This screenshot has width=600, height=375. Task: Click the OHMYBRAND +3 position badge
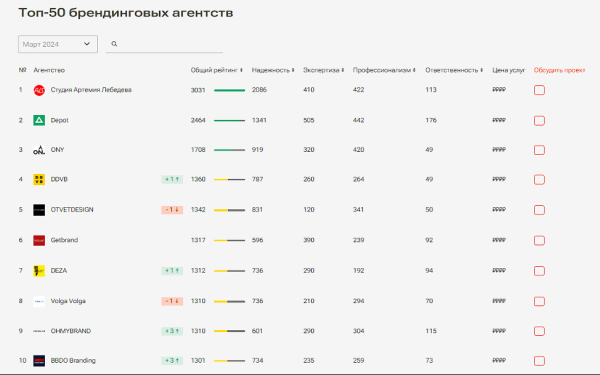[x=172, y=331]
